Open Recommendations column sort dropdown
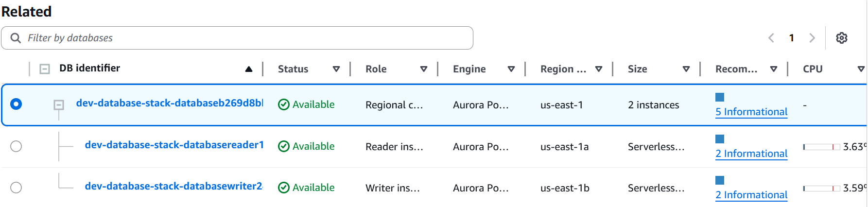This screenshot has height=207, width=868. tap(774, 69)
